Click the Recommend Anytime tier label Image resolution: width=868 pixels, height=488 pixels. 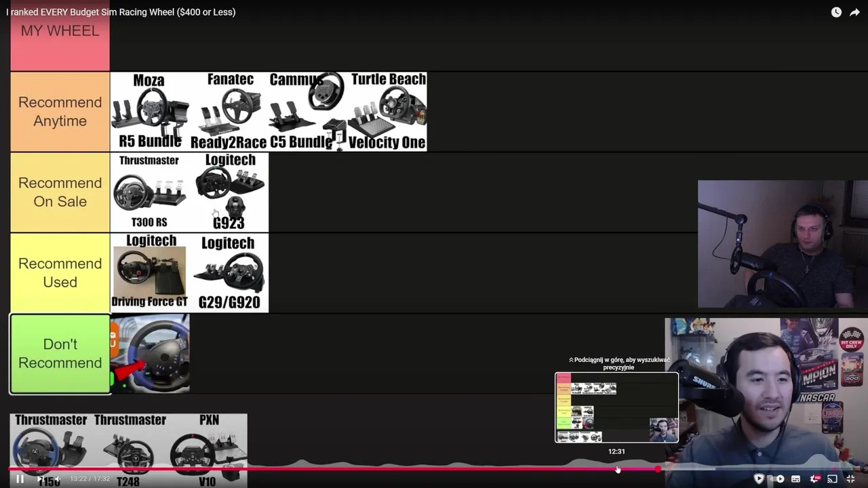click(60, 112)
